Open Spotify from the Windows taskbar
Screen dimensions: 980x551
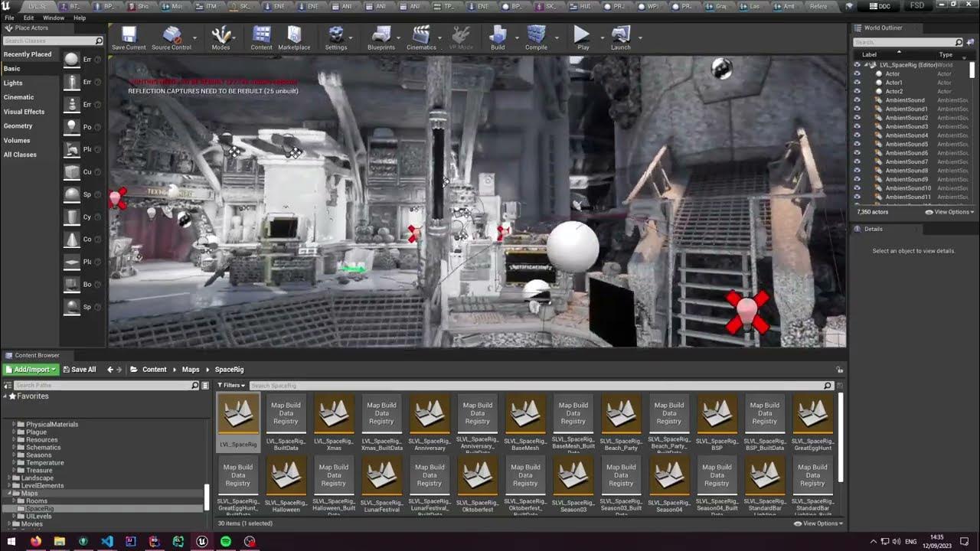click(x=226, y=541)
